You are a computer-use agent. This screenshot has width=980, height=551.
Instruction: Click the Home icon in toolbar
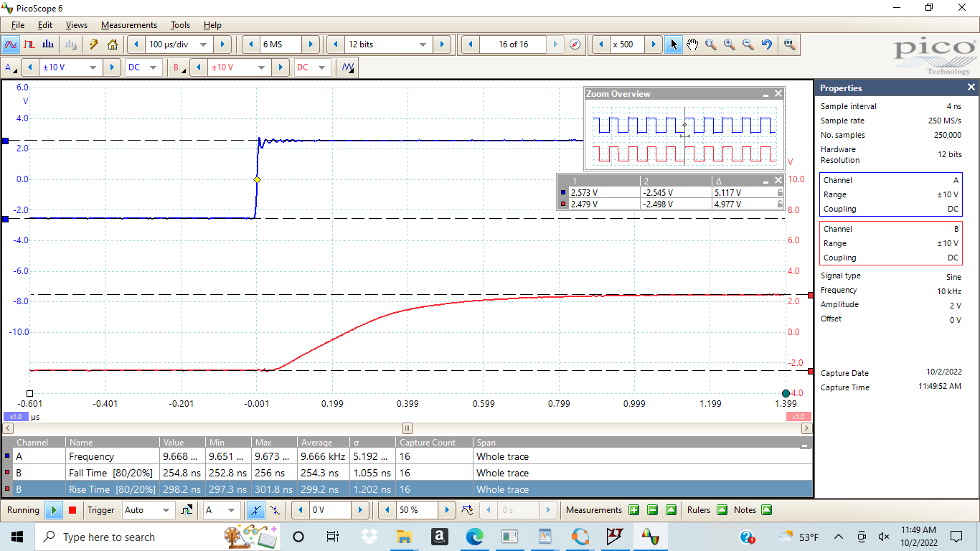pos(113,44)
